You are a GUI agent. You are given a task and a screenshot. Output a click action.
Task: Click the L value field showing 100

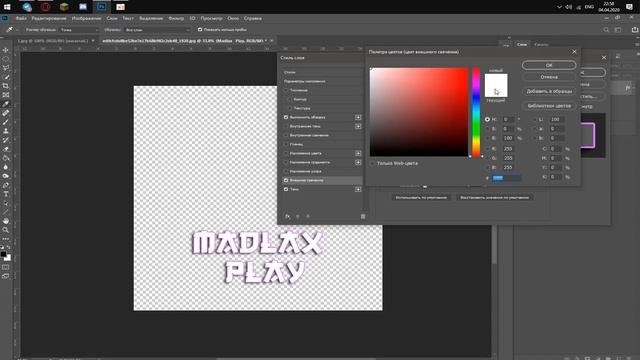[x=557, y=119]
